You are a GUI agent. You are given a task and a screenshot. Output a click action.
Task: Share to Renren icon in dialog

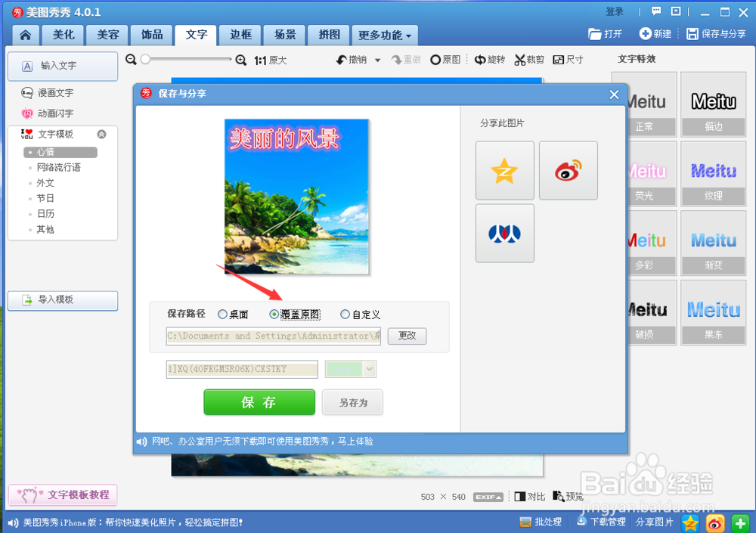pyautogui.click(x=505, y=234)
